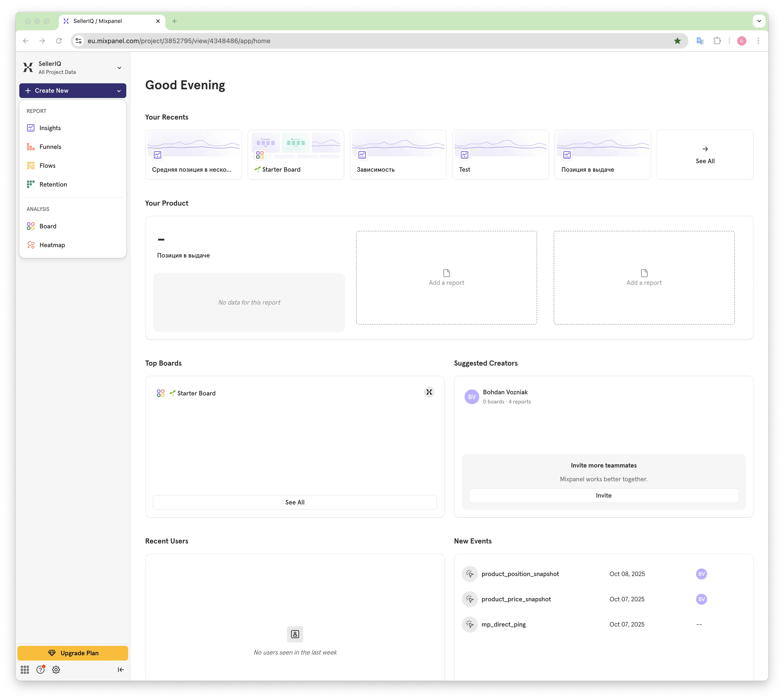Collapse the sidebar with the arrow icon
The image size is (784, 700).
pyautogui.click(x=121, y=670)
